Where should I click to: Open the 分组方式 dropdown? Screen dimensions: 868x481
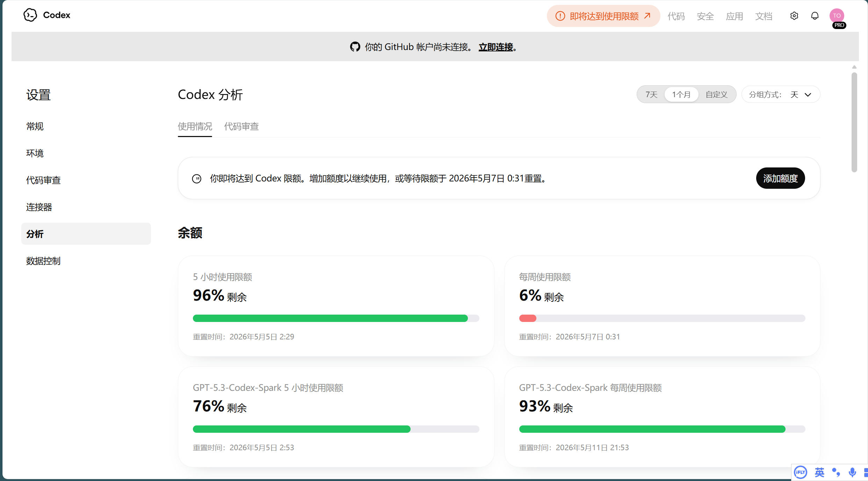point(781,94)
